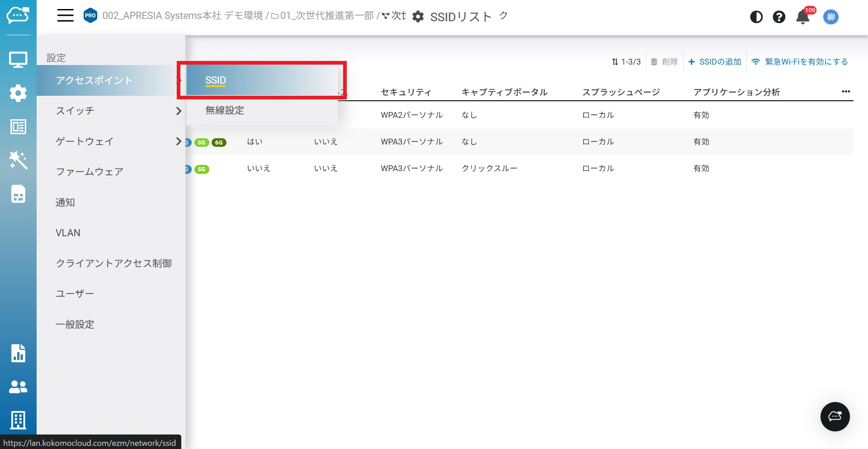The width and height of the screenshot is (868, 449).
Task: Open the users group sidebar icon
Action: [x=18, y=387]
